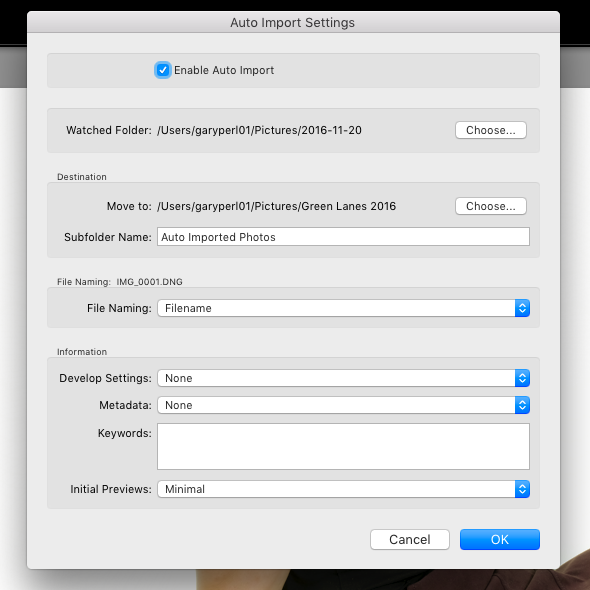The image size is (590, 590).
Task: Confirm settings with the OK button
Action: click(500, 540)
